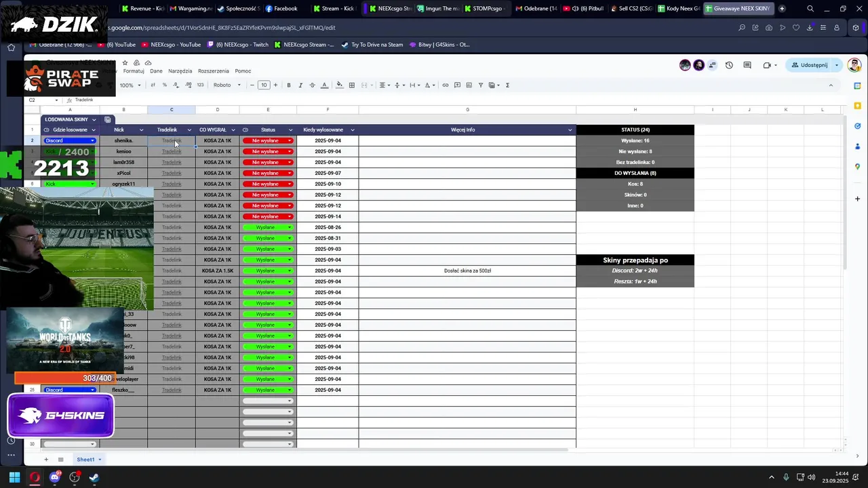Screen dimensions: 868x488
Task: Click the Tradelink link in the kenioo row
Action: 172,152
